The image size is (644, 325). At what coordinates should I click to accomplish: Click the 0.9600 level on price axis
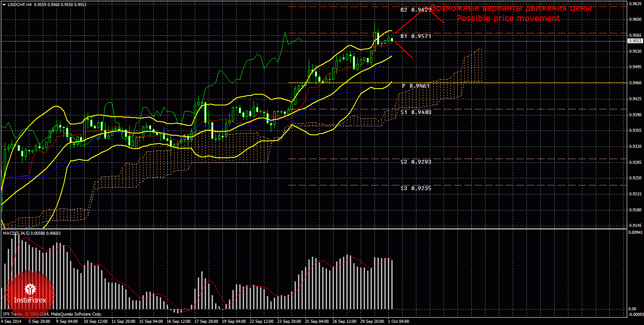(x=634, y=19)
